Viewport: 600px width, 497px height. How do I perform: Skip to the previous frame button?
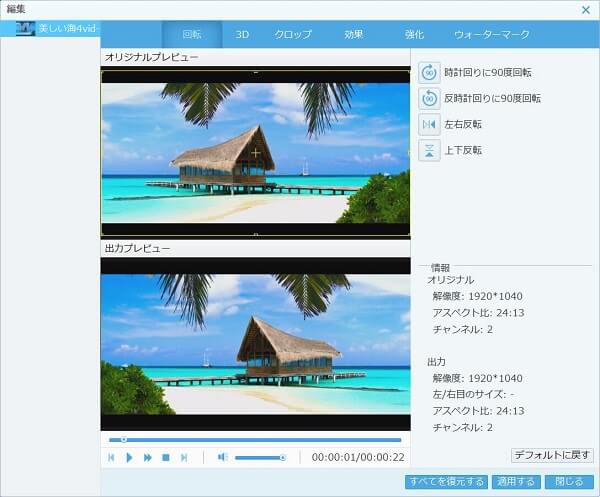(112, 457)
